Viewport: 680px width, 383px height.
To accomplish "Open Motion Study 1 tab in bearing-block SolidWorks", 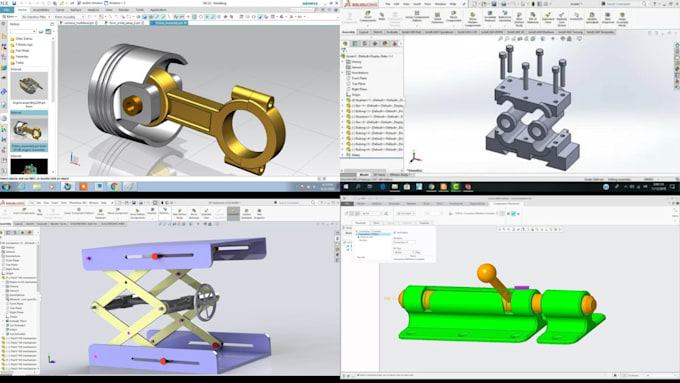I will (399, 175).
